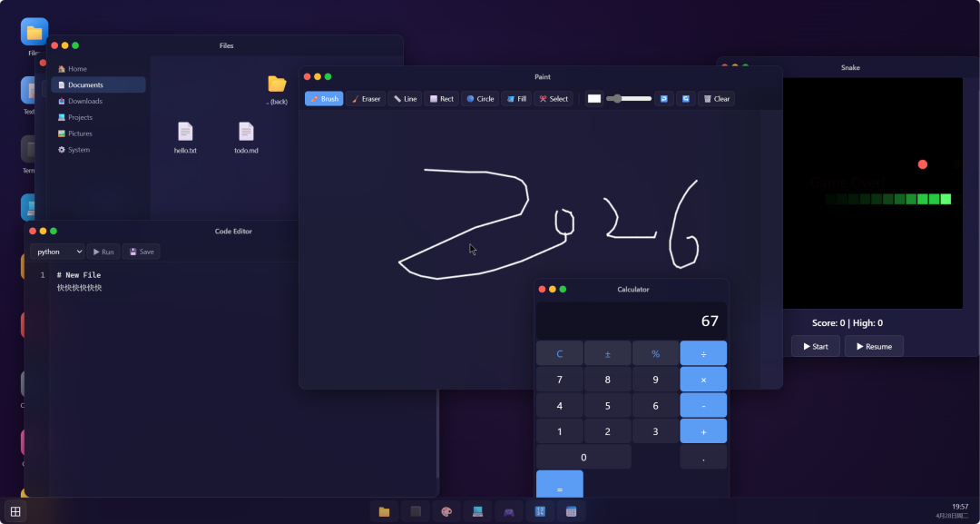The width and height of the screenshot is (980, 524).
Task: Open the todo.md file in Documents
Action: click(x=247, y=138)
